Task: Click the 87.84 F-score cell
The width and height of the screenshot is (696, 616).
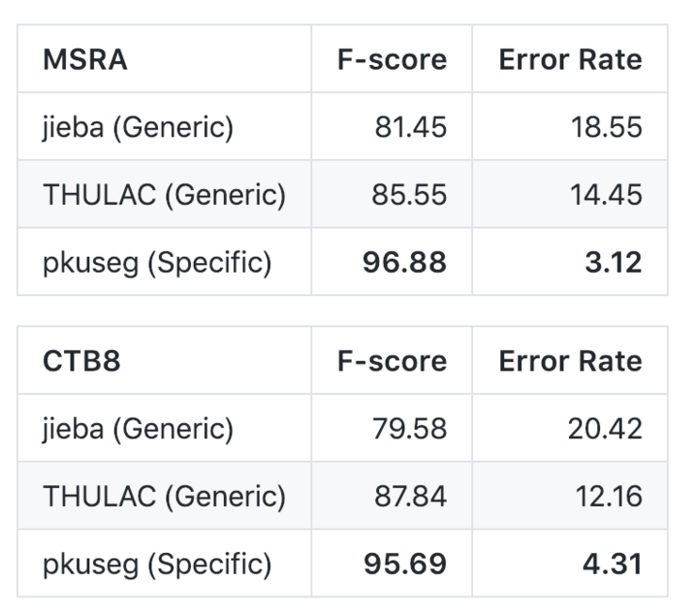Action: coord(410,496)
